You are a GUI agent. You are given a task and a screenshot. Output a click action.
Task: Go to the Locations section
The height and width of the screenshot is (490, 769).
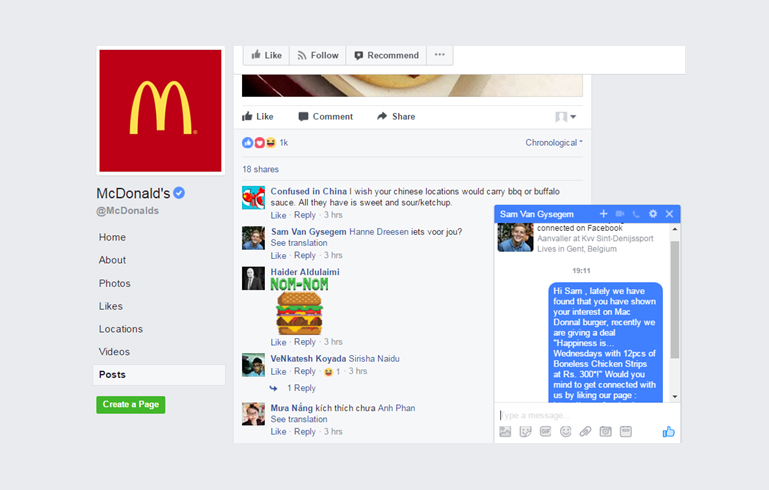pos(121,329)
